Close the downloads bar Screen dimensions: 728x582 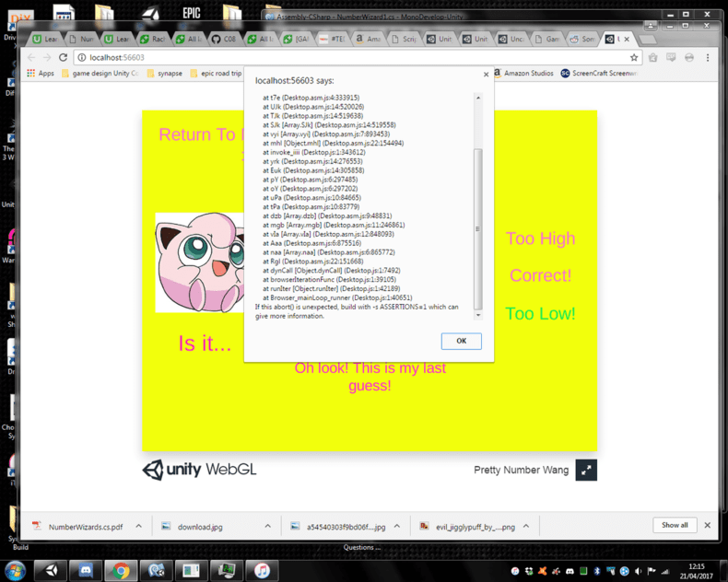point(708,525)
